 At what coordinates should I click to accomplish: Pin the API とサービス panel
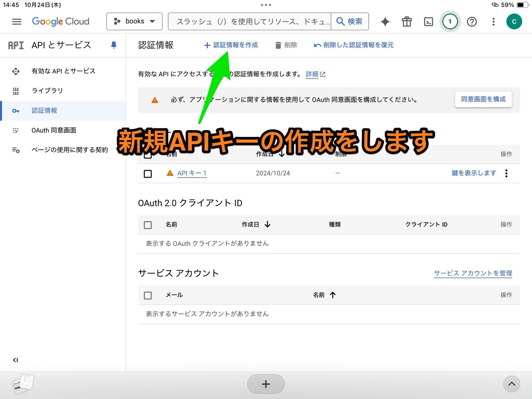113,45
